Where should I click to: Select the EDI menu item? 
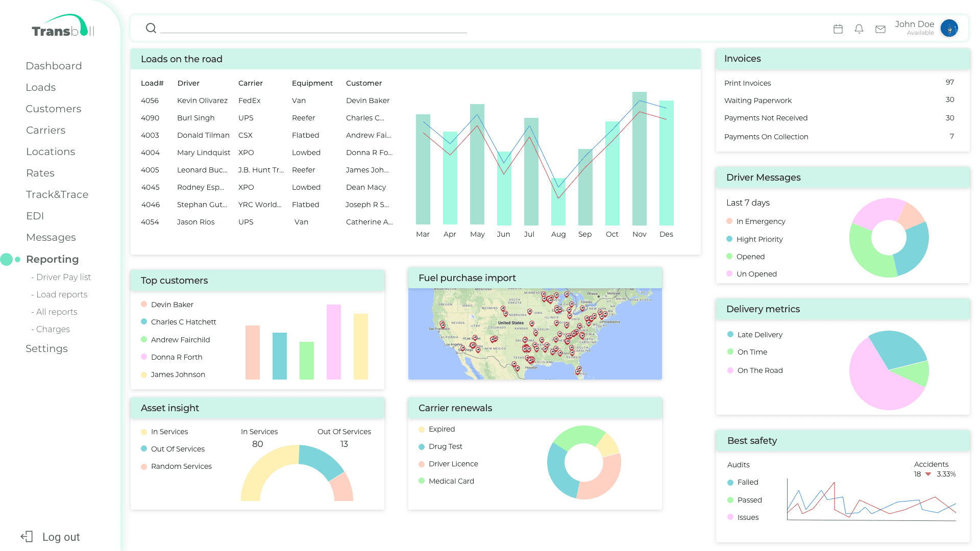coord(35,216)
